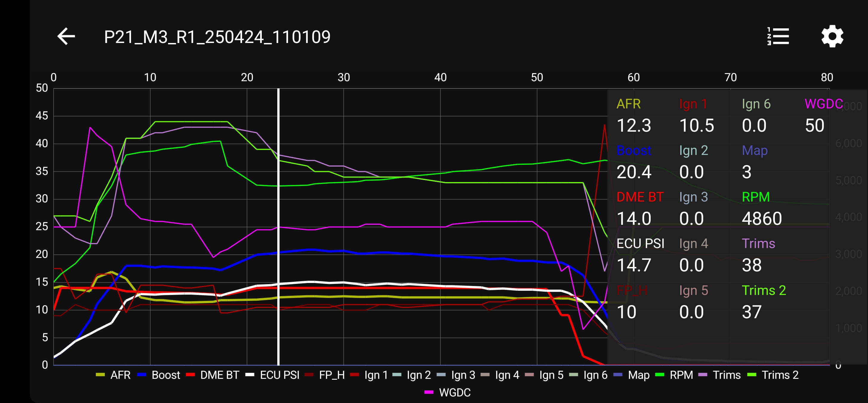868x403 pixels.
Task: Toggle Ign 3 series in the legend
Action: 456,375
